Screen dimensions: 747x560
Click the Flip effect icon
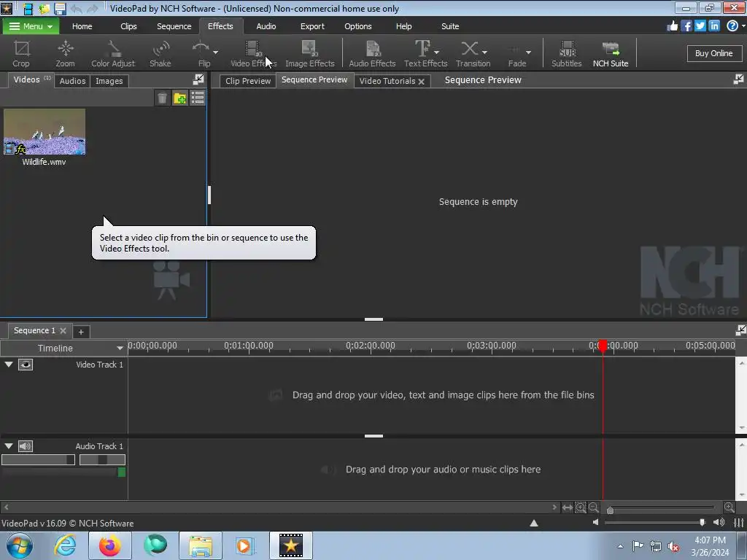click(x=201, y=49)
